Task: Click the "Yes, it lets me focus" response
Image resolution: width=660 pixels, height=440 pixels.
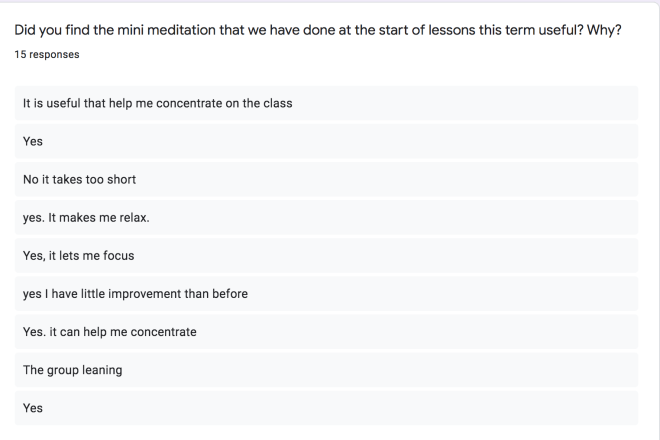Action: click(x=78, y=256)
